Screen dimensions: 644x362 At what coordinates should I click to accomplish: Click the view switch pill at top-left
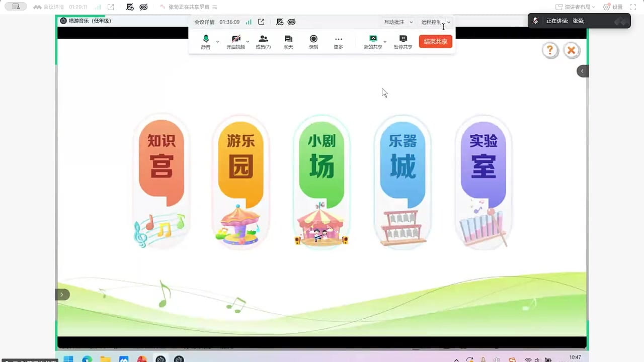point(16,7)
